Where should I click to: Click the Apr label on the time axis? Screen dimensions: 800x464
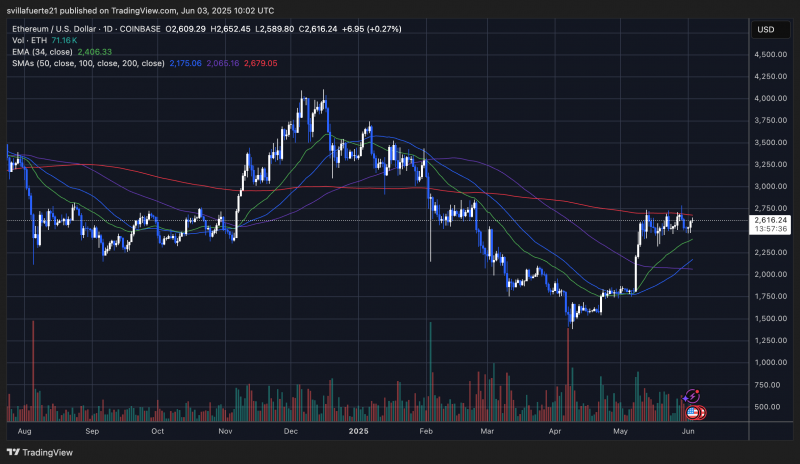click(x=555, y=431)
